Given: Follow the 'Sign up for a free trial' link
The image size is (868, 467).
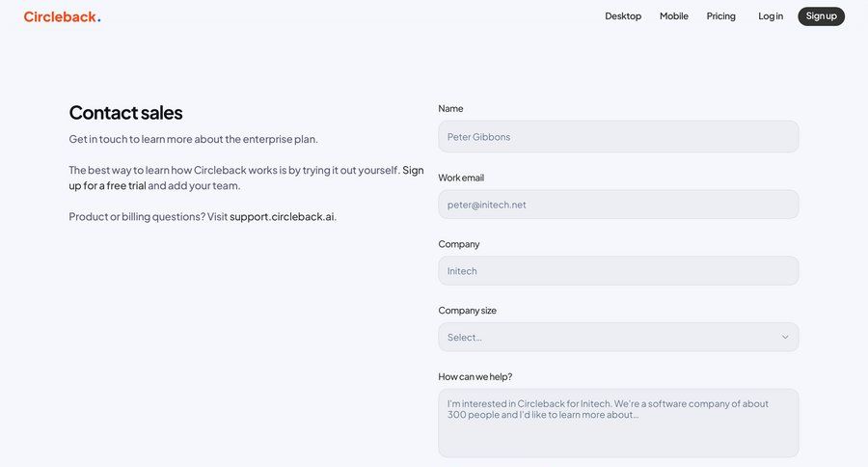Looking at the screenshot, I should coord(106,185).
